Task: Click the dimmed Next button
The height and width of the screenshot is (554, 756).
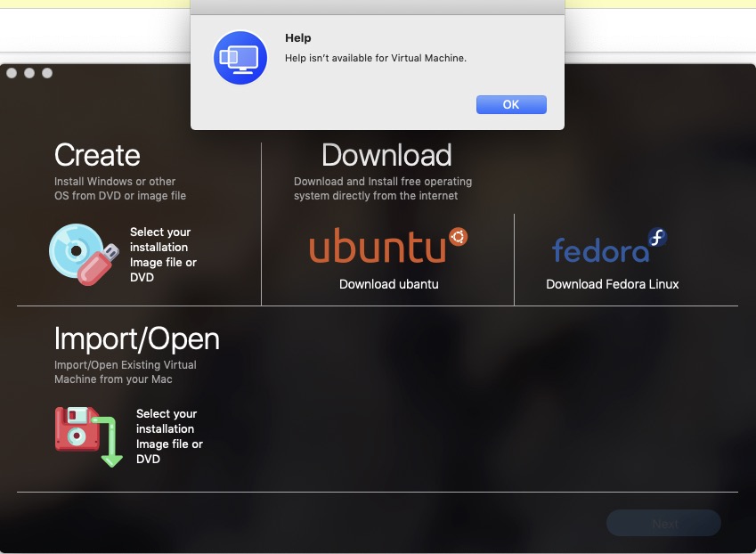Action: 664,523
